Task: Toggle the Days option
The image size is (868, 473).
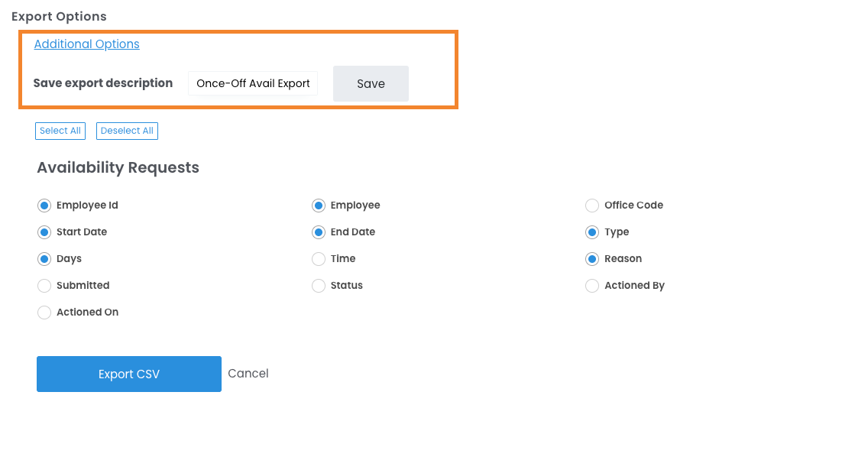Action: [x=44, y=259]
